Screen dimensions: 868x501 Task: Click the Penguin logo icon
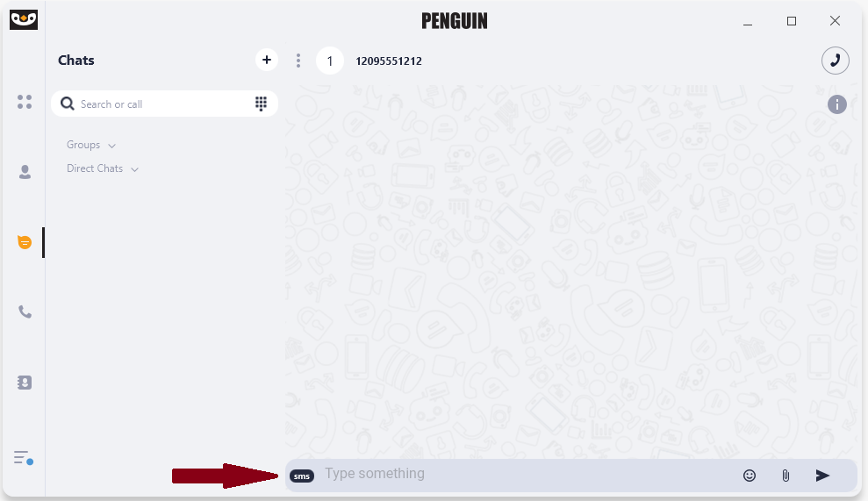[23, 19]
